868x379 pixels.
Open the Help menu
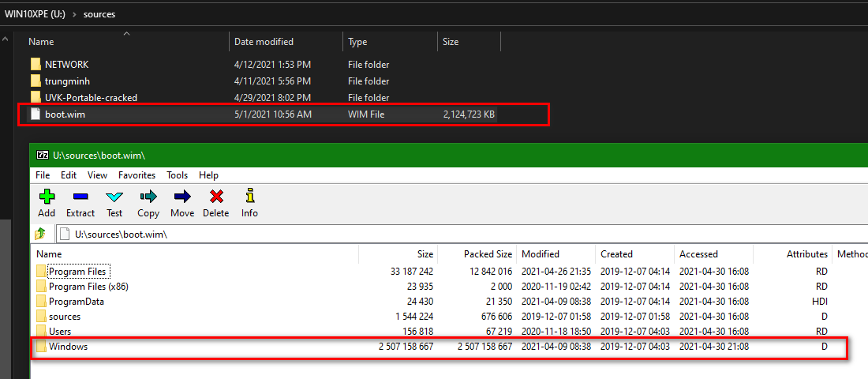click(x=208, y=175)
